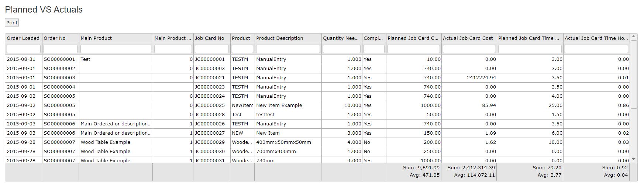Focus the Order Loaded filter field
This screenshot has height=187, width=644.
coord(23,49)
